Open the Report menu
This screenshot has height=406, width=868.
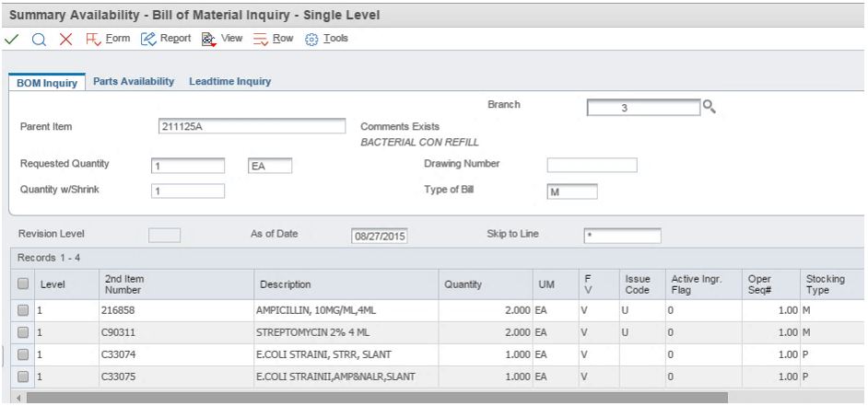tap(175, 38)
